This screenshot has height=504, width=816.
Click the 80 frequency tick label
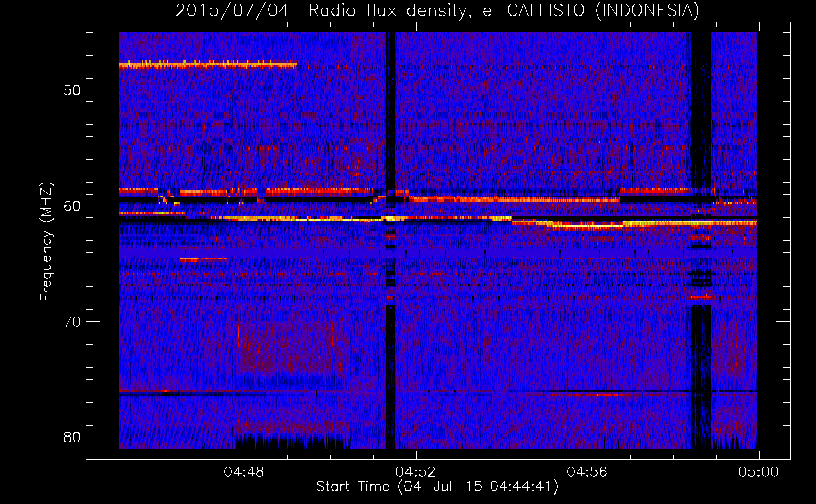point(72,437)
